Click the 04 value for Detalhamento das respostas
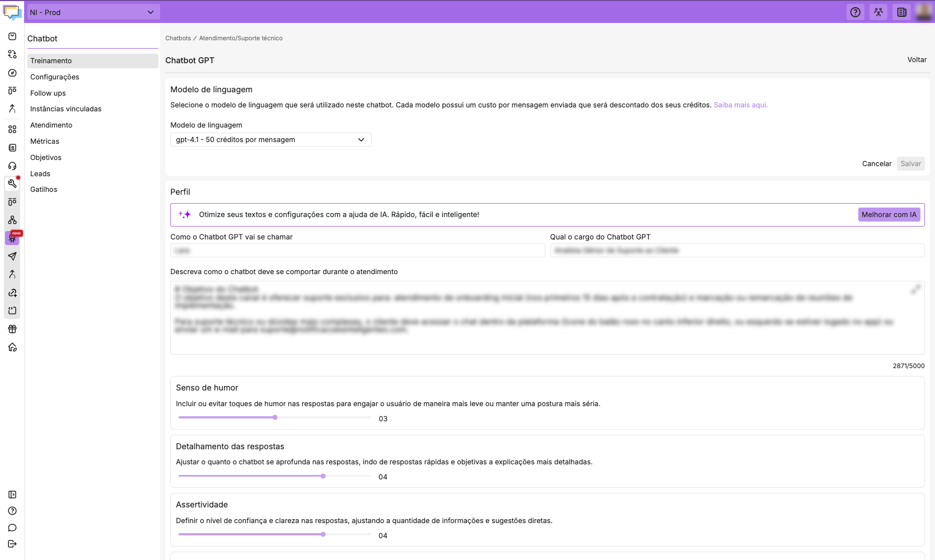 tap(383, 477)
